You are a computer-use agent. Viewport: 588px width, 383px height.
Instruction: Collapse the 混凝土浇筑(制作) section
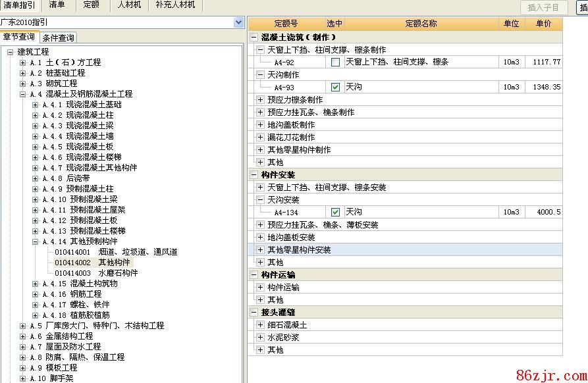click(254, 38)
